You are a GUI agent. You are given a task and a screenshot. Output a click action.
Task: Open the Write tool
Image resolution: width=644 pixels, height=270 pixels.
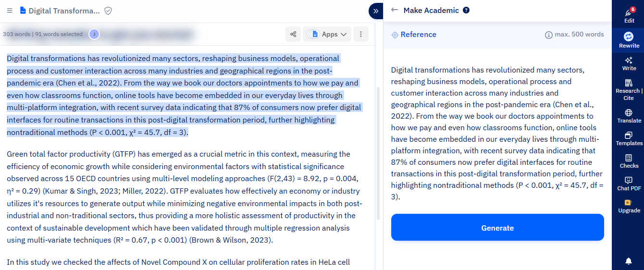pos(629,63)
